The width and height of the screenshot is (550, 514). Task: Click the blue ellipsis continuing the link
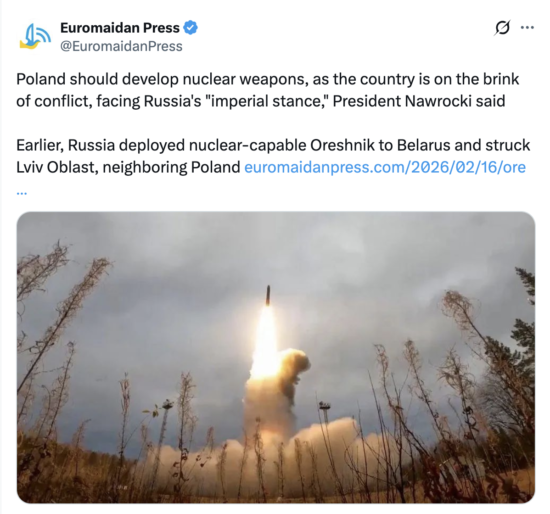tap(22, 193)
